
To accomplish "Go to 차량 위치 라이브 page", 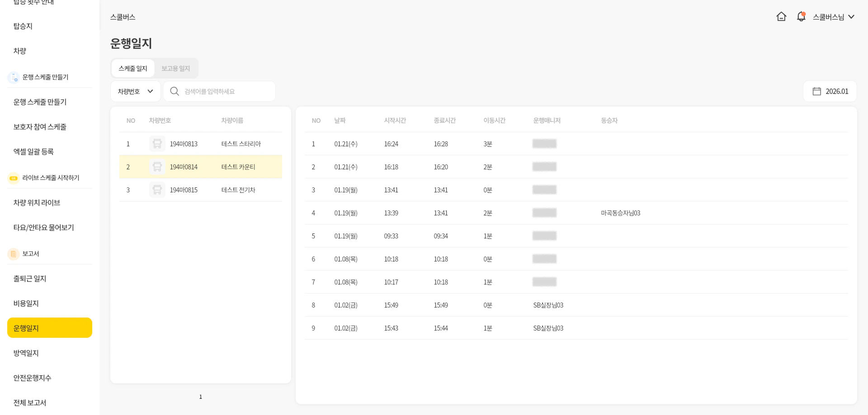I will point(37,203).
